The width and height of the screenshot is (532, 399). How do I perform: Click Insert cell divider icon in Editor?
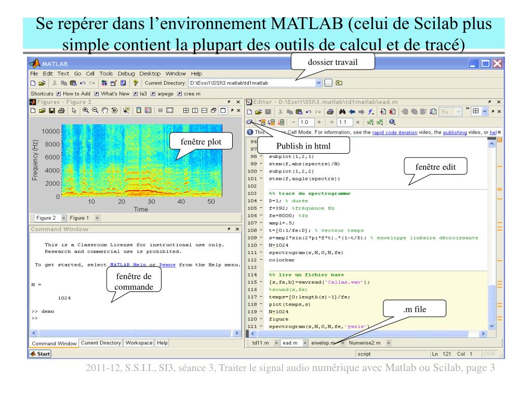point(370,122)
